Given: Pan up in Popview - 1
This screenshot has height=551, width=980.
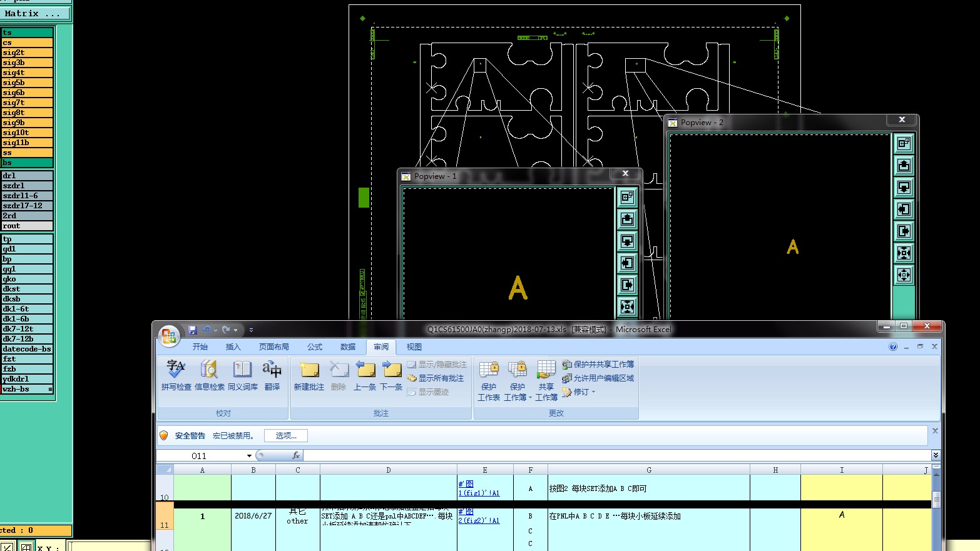Looking at the screenshot, I should tap(627, 219).
